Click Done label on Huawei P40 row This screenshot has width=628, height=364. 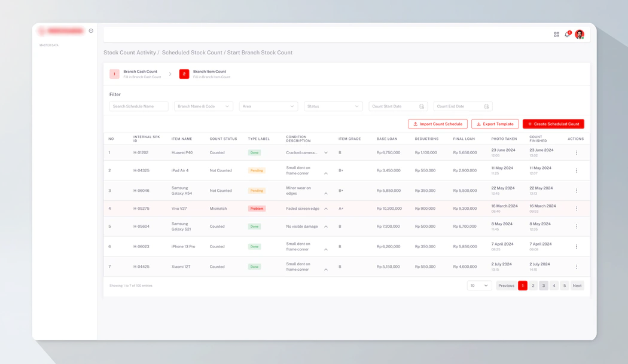[254, 152]
